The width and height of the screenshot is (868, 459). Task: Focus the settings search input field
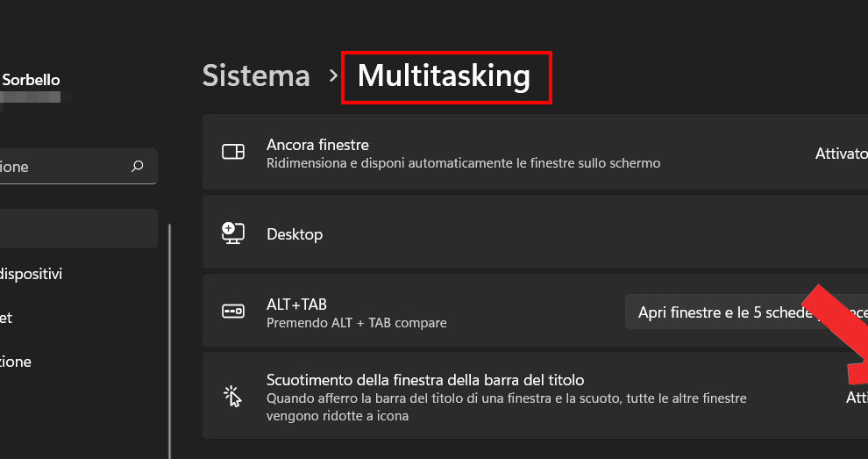click(x=61, y=166)
